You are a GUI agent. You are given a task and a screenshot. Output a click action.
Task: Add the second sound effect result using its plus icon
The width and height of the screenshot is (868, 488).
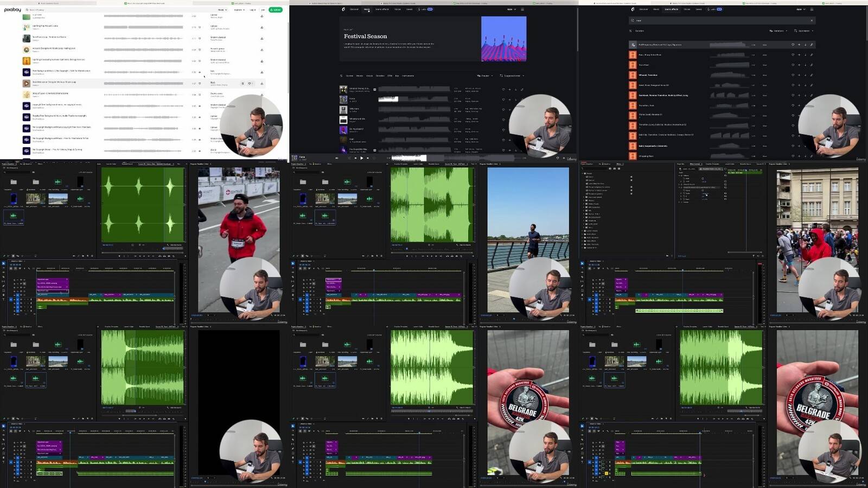pyautogui.click(x=799, y=55)
